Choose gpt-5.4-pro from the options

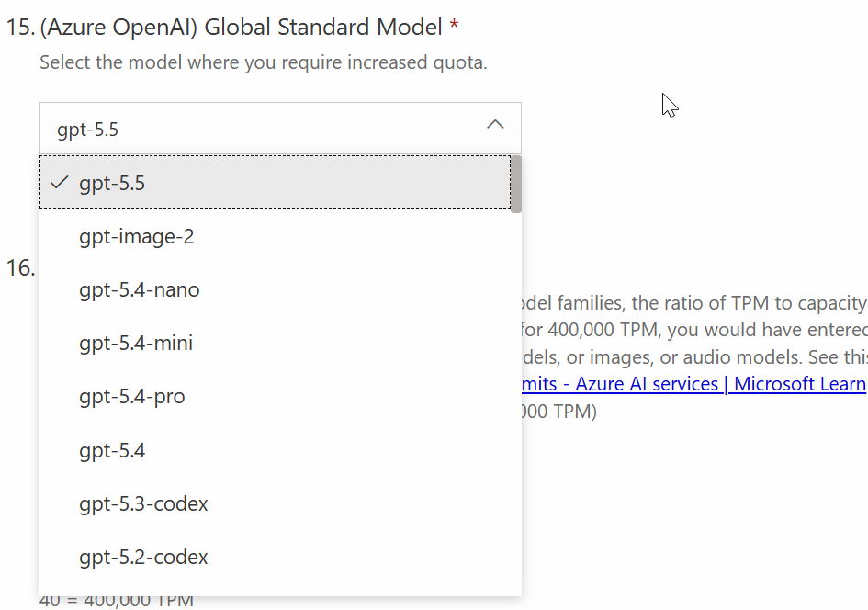tap(276, 396)
